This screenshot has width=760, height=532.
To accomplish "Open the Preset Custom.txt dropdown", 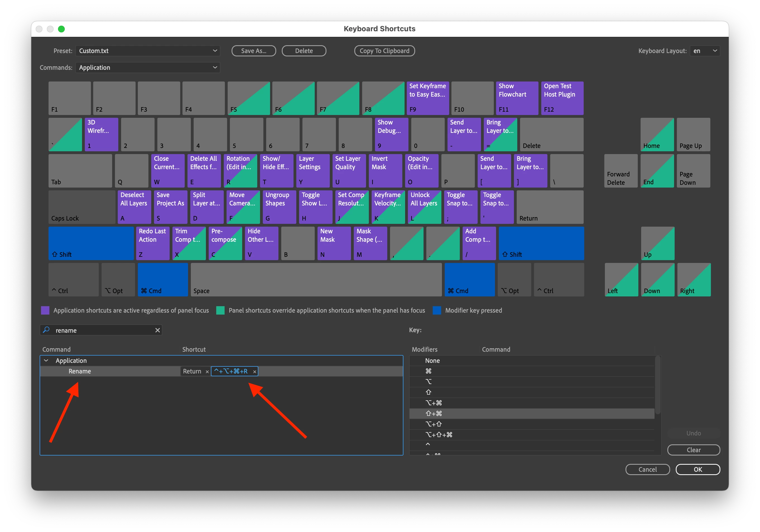I will (x=148, y=51).
